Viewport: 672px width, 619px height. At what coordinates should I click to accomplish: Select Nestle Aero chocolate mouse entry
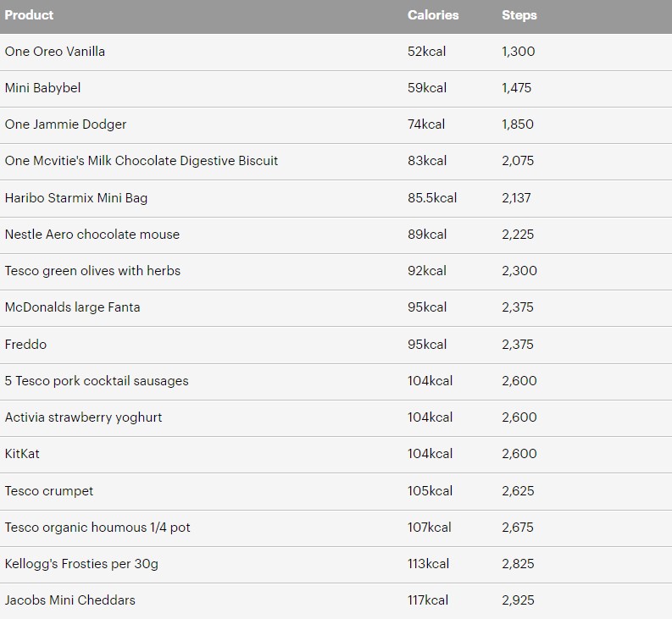(92, 235)
